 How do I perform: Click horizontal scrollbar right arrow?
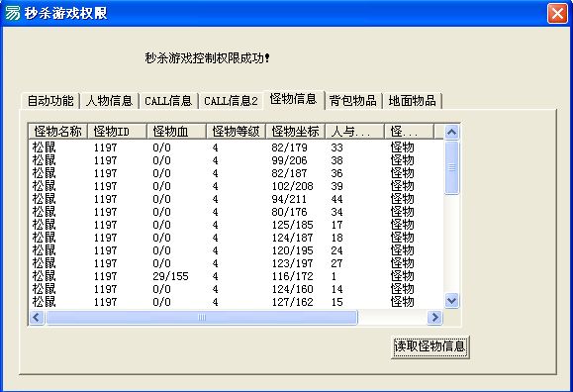click(x=434, y=317)
